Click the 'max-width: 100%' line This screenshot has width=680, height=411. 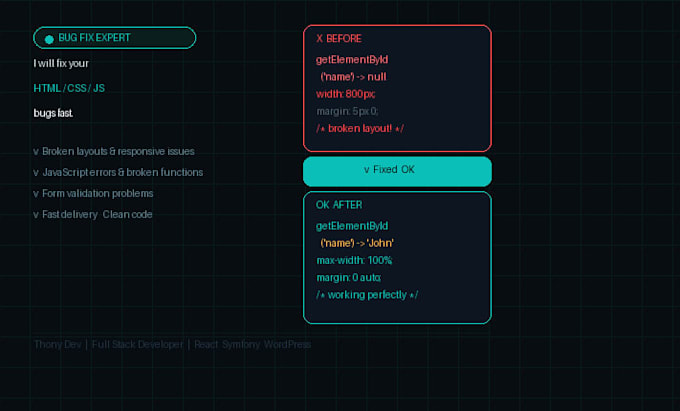pos(354,260)
